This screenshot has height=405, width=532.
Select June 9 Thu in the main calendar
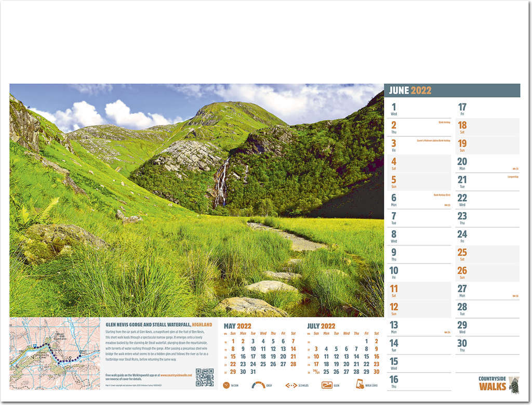click(x=419, y=255)
